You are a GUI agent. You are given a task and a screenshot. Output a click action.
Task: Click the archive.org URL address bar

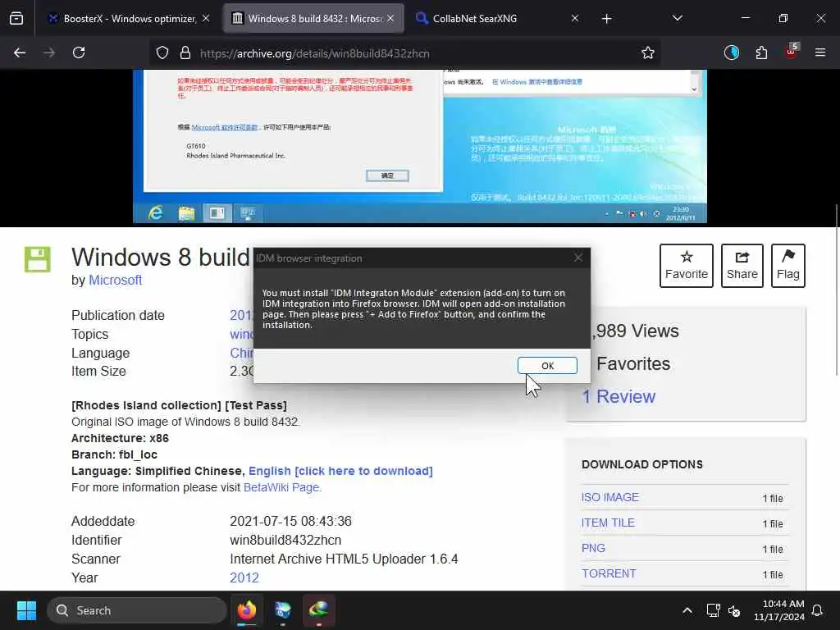pos(407,53)
